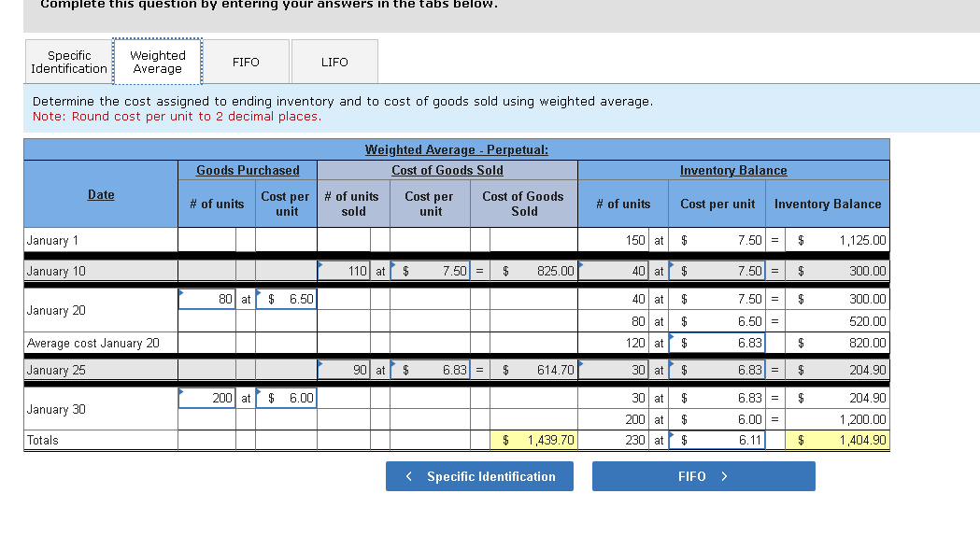980x550 pixels.
Task: Click the Weighted Average - Perpetual title
Action: (456, 150)
